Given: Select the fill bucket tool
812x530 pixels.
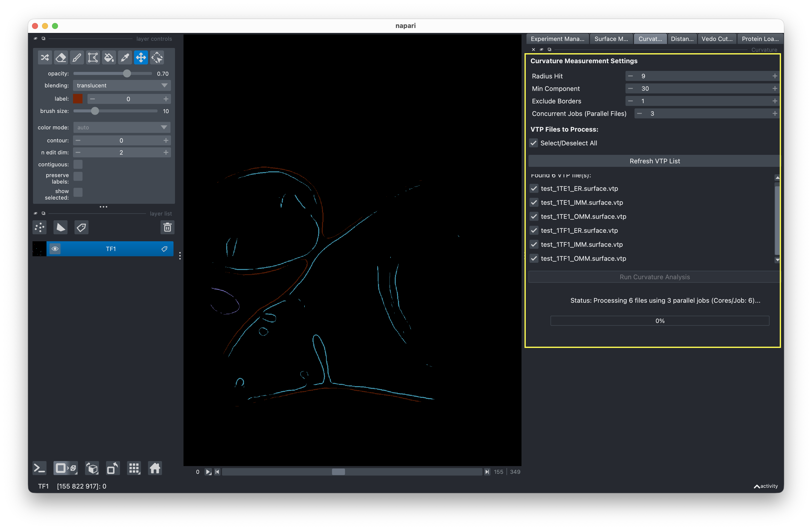Looking at the screenshot, I should (x=109, y=58).
